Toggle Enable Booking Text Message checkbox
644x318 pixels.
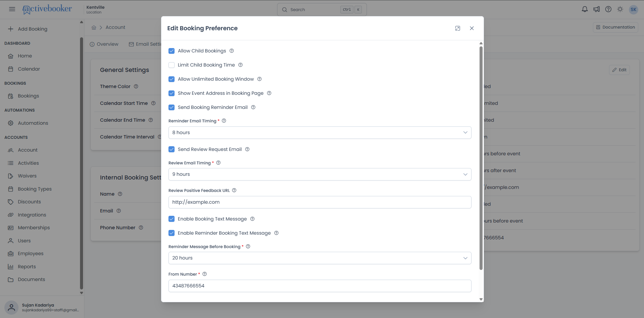point(172,219)
